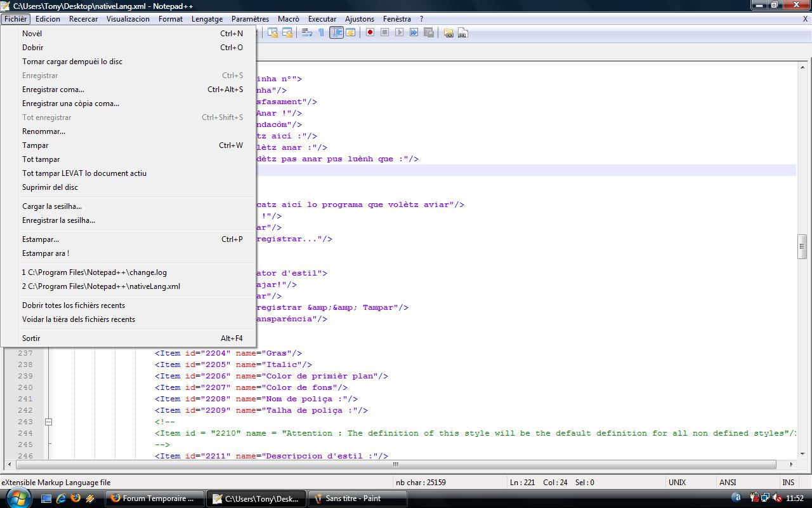Collapse the fold marker at line 243
This screenshot has height=508, width=812.
point(48,422)
